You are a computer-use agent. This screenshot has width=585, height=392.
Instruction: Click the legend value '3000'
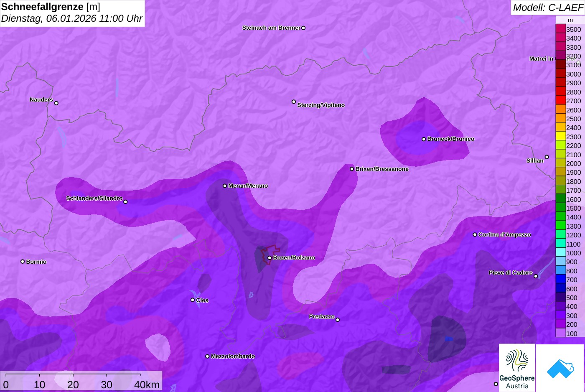pyautogui.click(x=574, y=74)
